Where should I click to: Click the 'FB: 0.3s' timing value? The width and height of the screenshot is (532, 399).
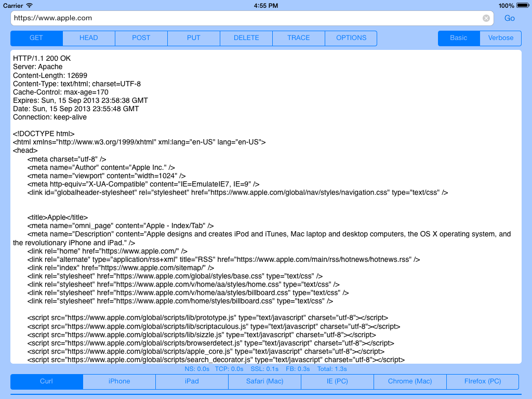coord(298,369)
